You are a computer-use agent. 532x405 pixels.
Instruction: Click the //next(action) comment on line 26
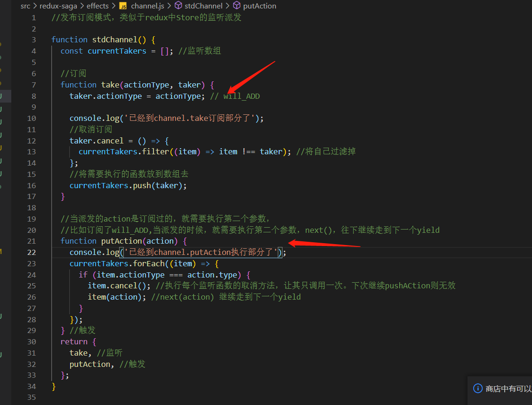(x=226, y=297)
